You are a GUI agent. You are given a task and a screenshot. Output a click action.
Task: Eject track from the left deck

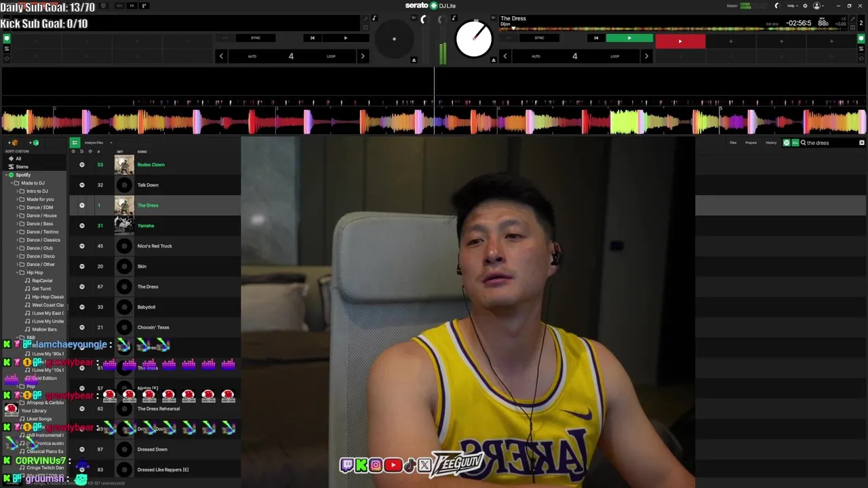pyautogui.click(x=414, y=60)
